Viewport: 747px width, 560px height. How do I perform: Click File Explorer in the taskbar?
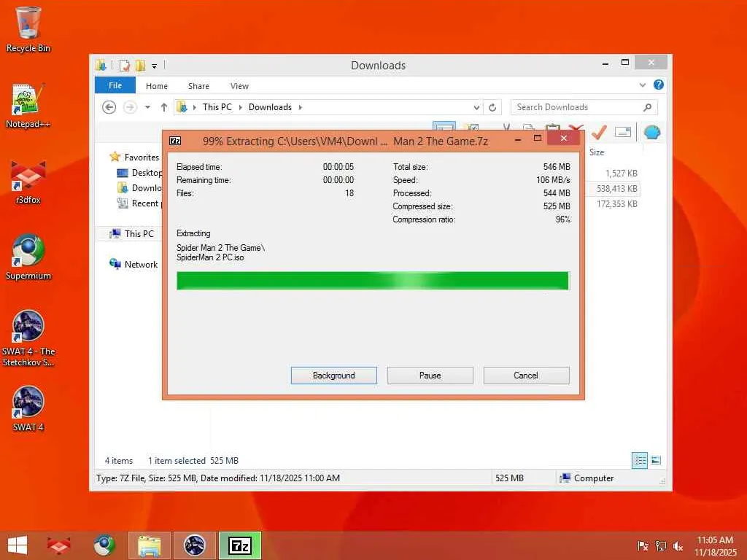149,545
